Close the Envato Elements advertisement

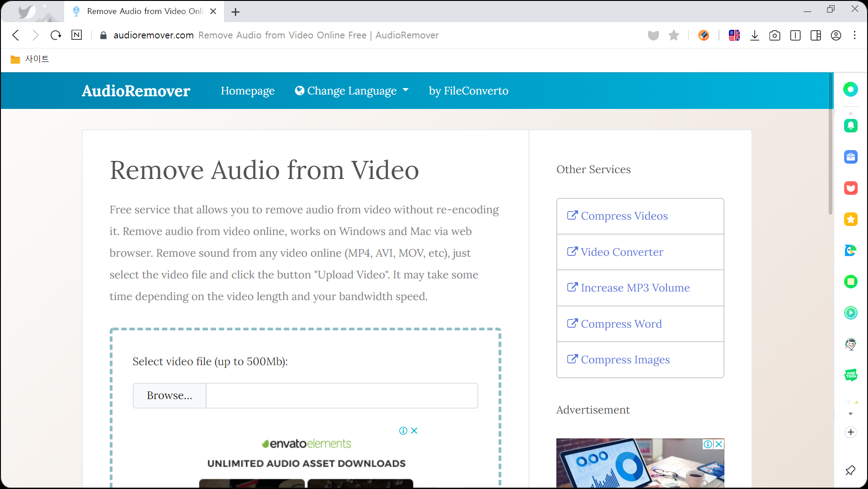click(x=414, y=430)
